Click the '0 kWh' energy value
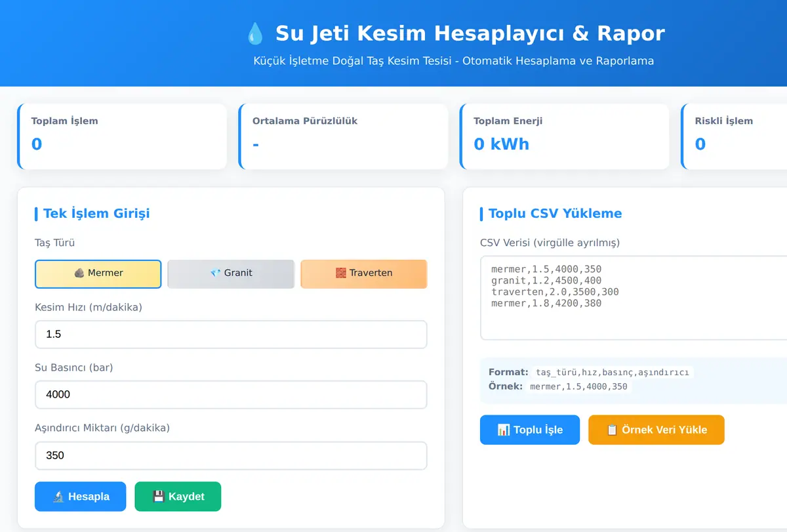Screen dimensions: 787x532 tap(501, 144)
